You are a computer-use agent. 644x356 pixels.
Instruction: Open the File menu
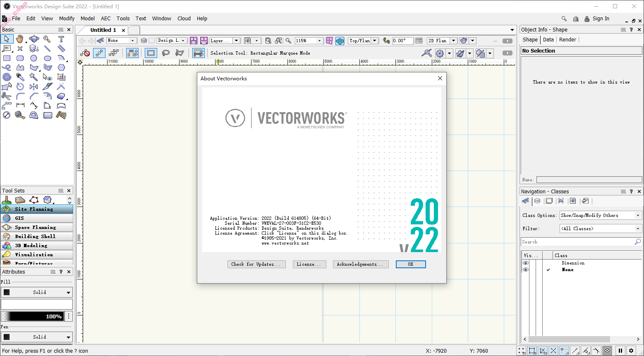[x=16, y=19]
